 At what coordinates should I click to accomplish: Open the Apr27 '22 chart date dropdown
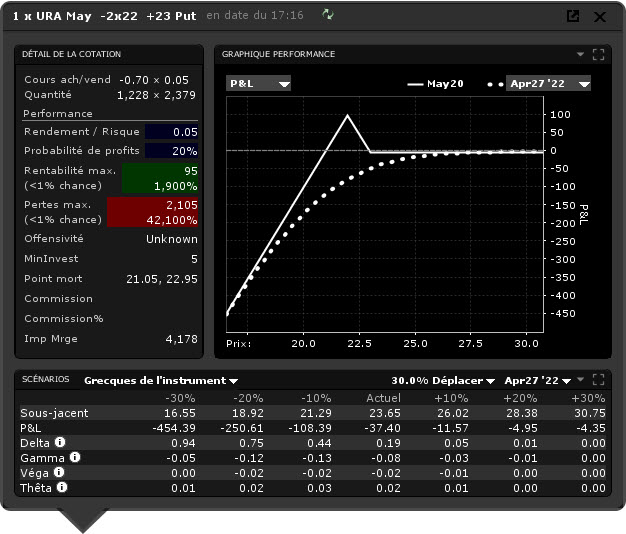pos(548,83)
